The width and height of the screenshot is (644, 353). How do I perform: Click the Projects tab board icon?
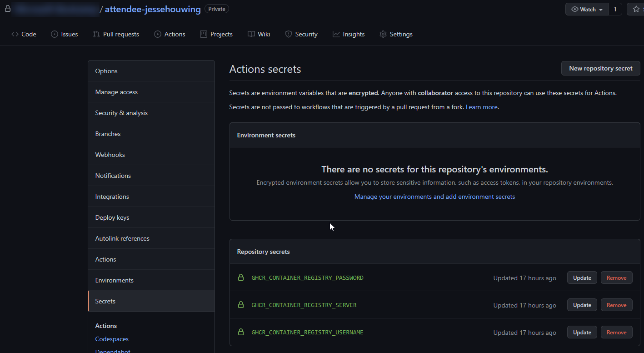204,34
